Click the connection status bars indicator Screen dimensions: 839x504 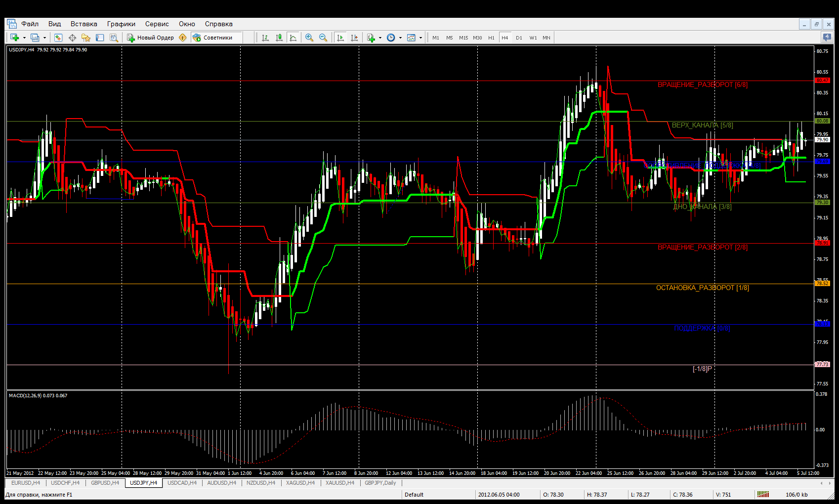pos(763,494)
